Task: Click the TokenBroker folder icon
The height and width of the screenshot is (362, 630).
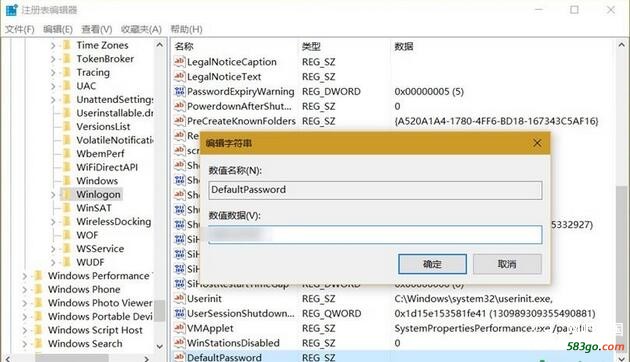Action: (67, 59)
